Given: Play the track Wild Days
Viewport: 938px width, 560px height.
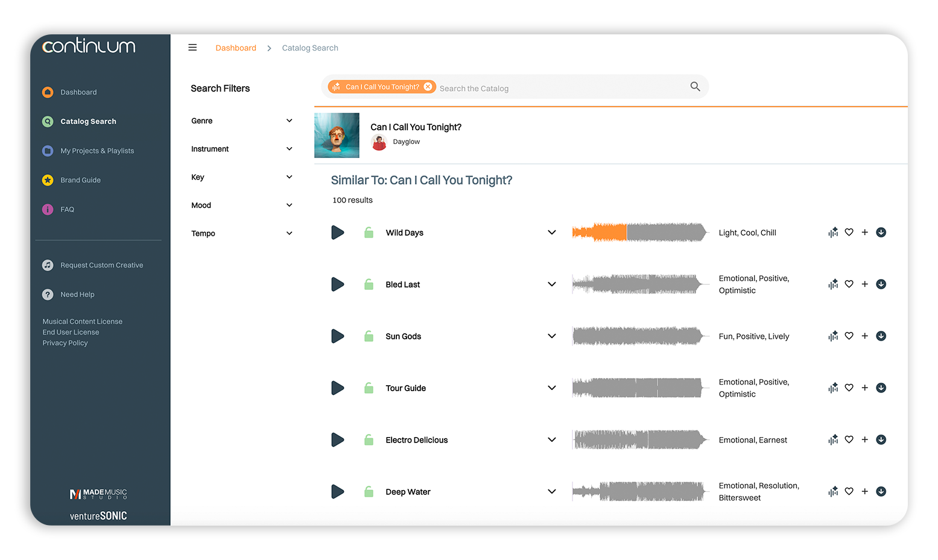Looking at the screenshot, I should [338, 233].
